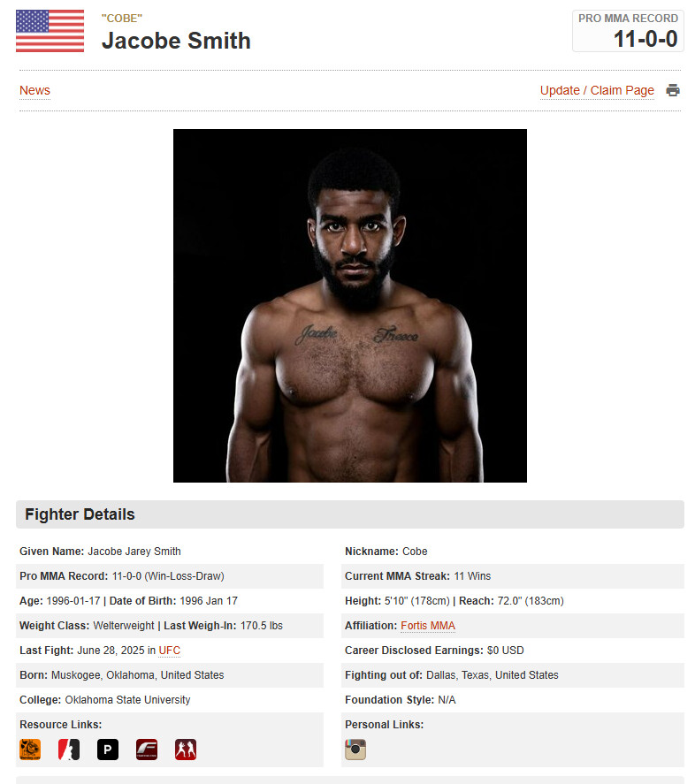Click the Current MMA Streak row
695x784 pixels.
pos(512,576)
